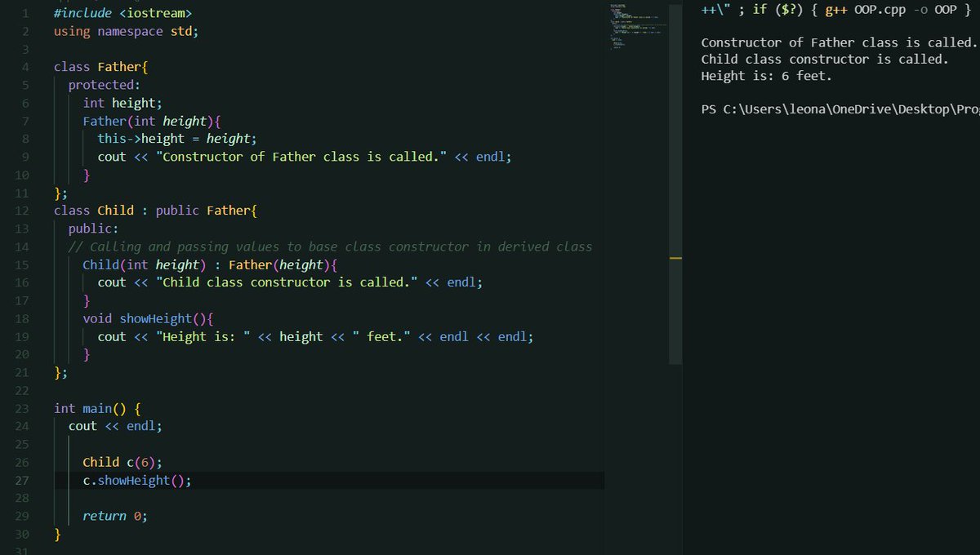The height and width of the screenshot is (555, 980).
Task: Click the 'public:' access specifier on line 13
Action: 94,229
